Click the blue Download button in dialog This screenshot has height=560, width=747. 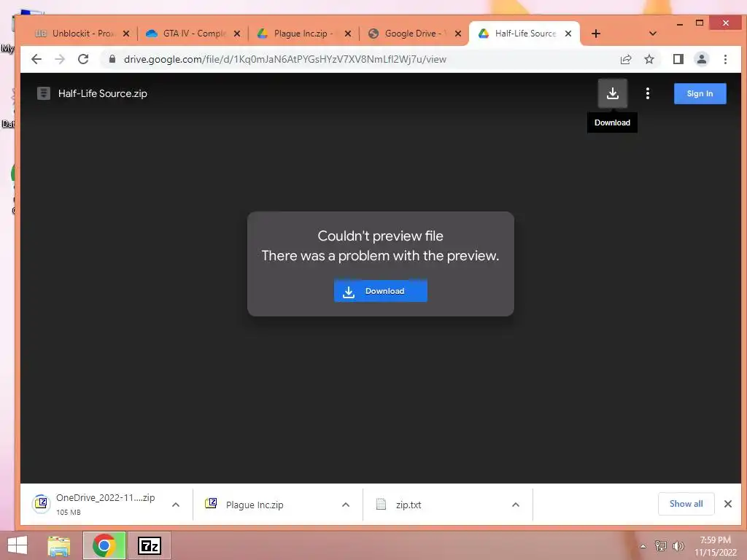coord(381,291)
